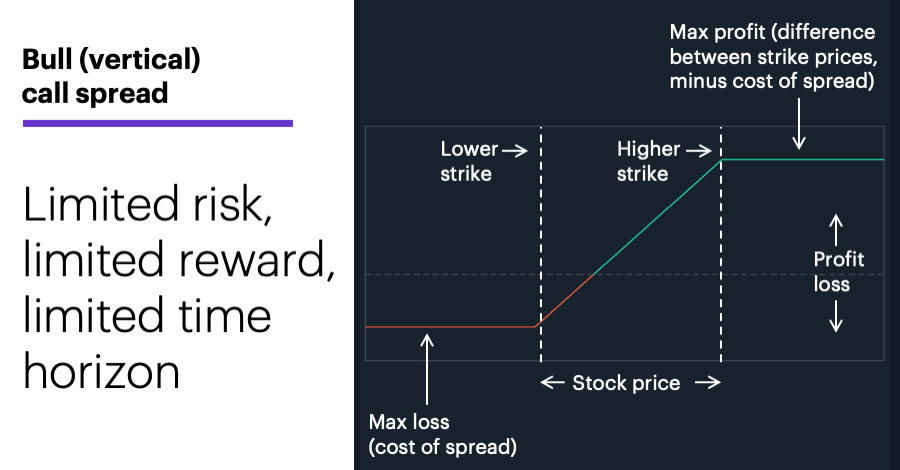Click the Max loss (cost of spread) label
This screenshot has width=900, height=470.
click(443, 434)
